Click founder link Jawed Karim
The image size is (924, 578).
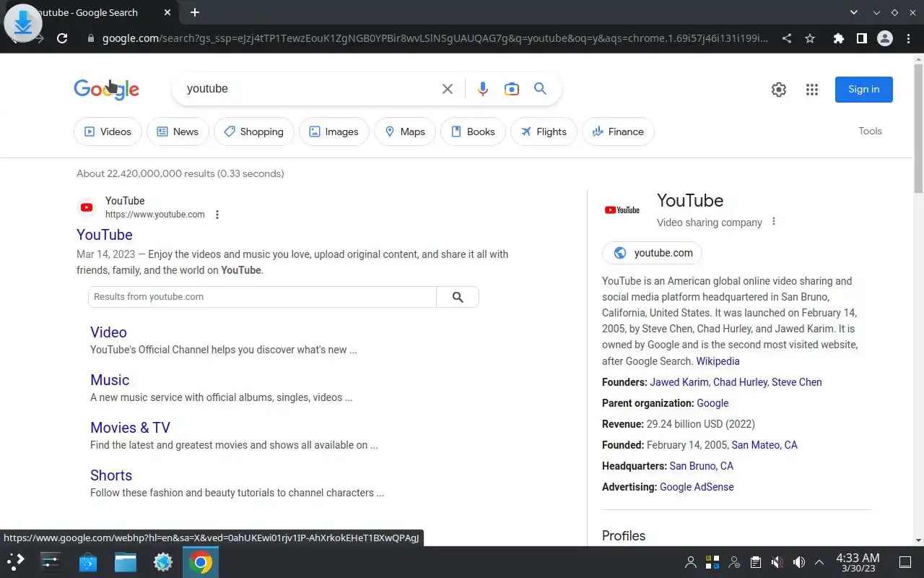coord(679,382)
